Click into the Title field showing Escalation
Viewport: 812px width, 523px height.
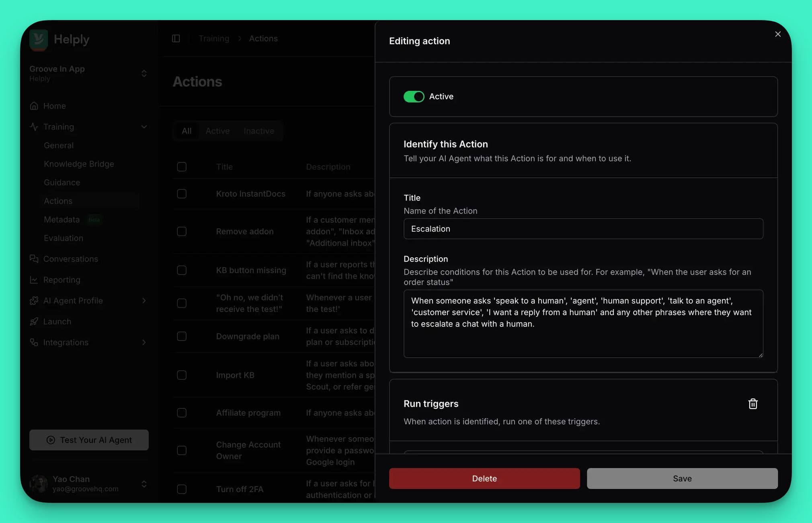pos(583,229)
